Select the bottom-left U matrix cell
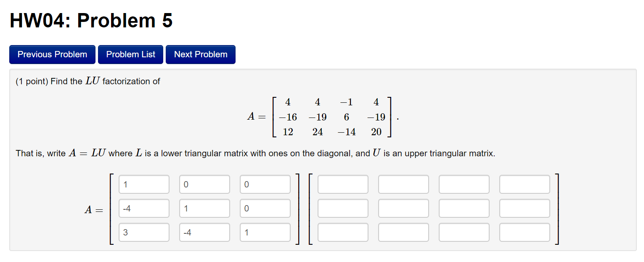Screen dimensions: 644x262 (x=343, y=232)
